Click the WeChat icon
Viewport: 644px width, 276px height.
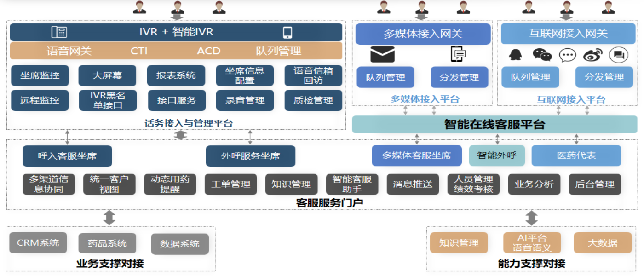tap(542, 55)
